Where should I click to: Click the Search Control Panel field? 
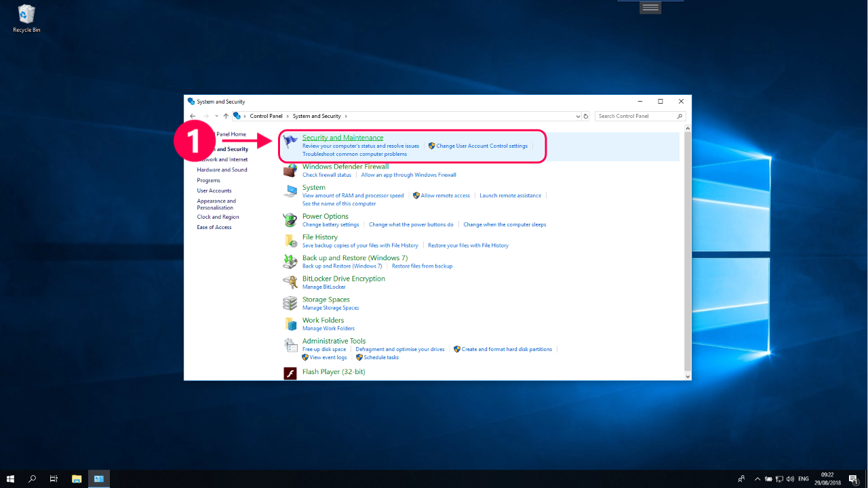click(x=640, y=116)
